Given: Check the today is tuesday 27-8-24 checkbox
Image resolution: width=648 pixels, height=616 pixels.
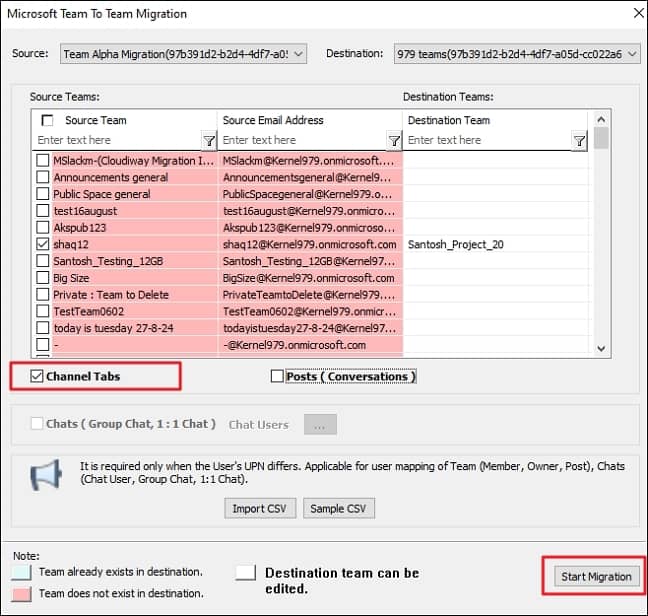Looking at the screenshot, I should [43, 328].
